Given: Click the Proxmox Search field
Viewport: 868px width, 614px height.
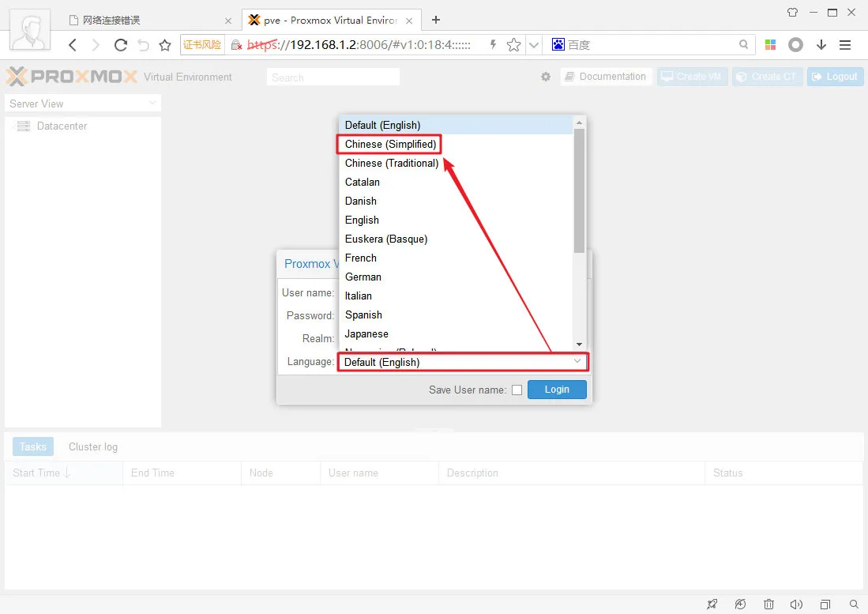Looking at the screenshot, I should (x=333, y=77).
